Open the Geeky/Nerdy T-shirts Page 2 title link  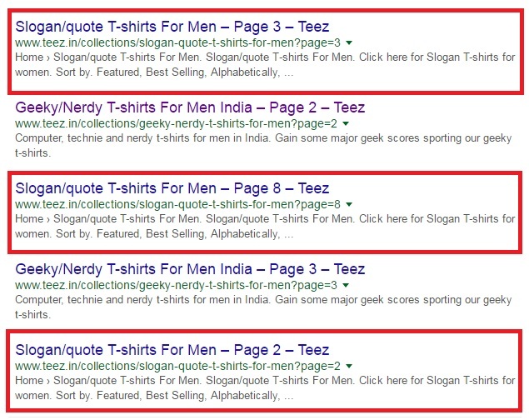tap(190, 107)
